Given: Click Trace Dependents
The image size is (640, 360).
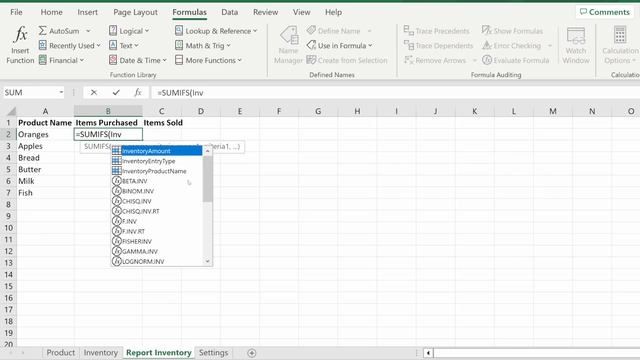Looking at the screenshot, I should pyautogui.click(x=438, y=46).
